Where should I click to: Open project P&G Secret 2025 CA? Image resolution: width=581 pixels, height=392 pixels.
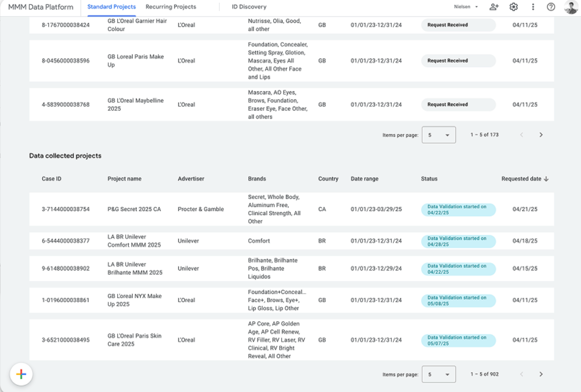point(134,209)
